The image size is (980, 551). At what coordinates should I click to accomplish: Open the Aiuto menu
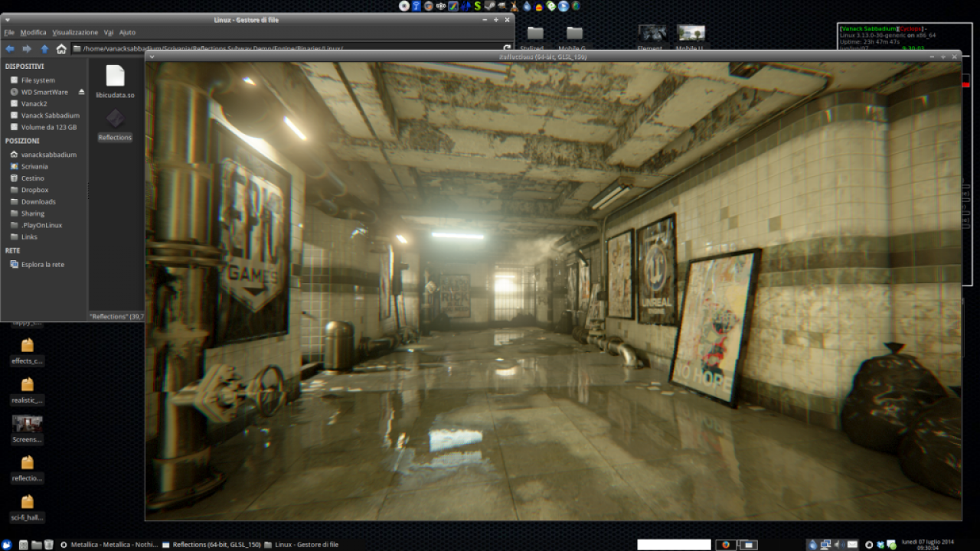point(127,32)
